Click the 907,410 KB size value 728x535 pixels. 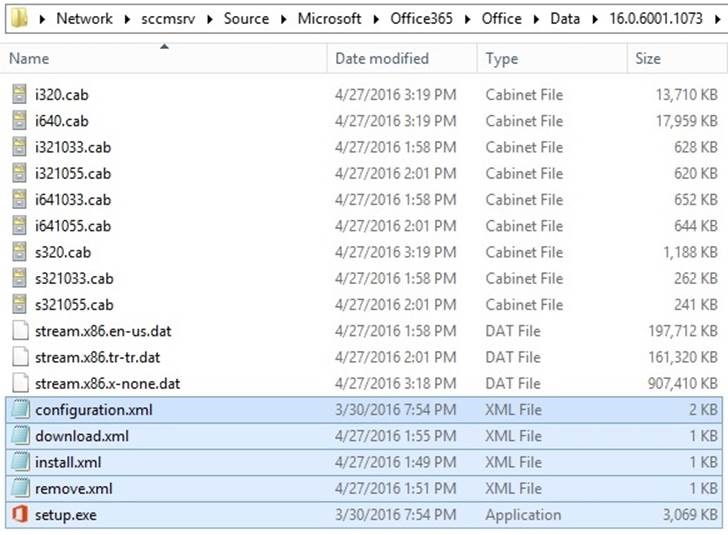click(683, 383)
